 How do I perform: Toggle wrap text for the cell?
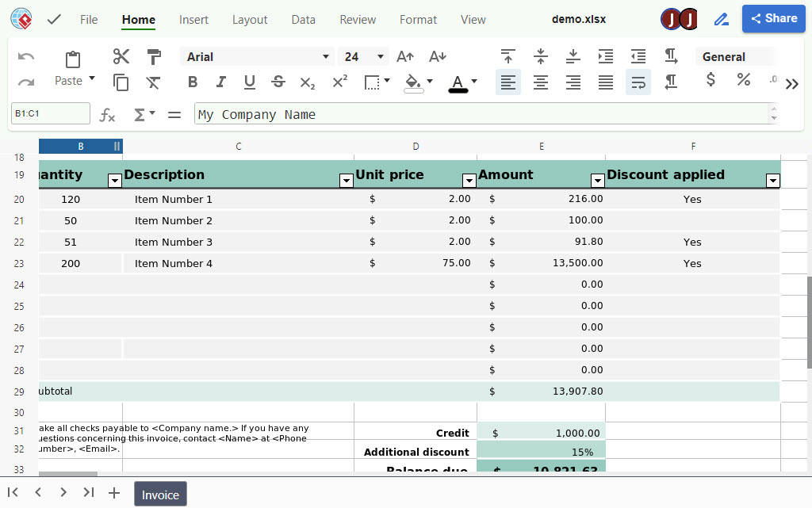(638, 82)
